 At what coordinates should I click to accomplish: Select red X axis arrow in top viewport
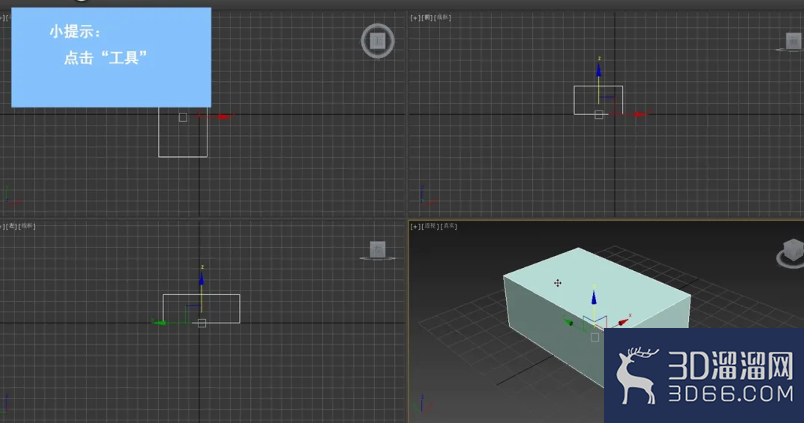224,116
